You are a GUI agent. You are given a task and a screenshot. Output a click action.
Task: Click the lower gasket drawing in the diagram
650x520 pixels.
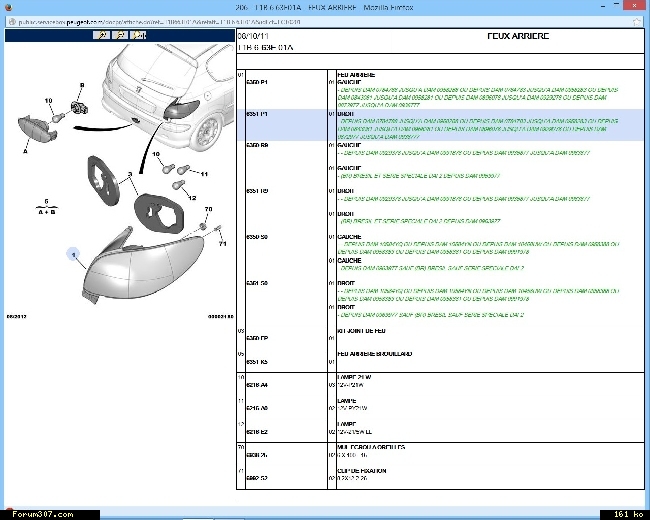(159, 216)
